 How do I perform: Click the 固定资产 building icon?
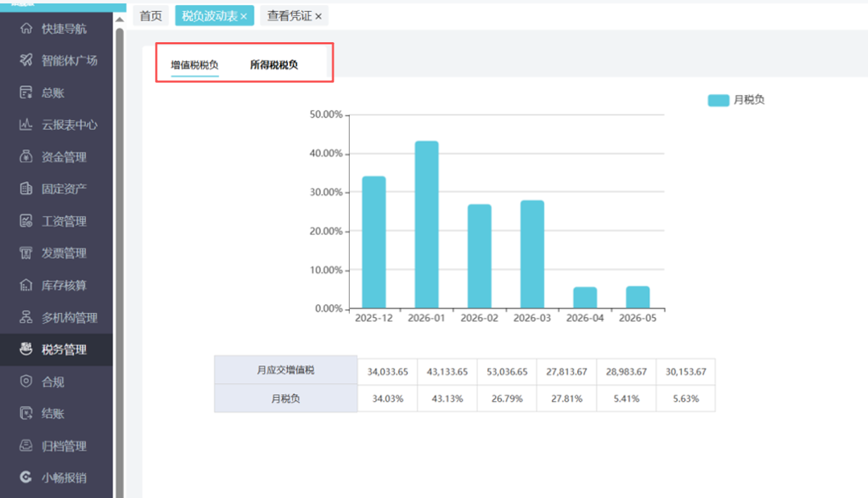coord(26,189)
